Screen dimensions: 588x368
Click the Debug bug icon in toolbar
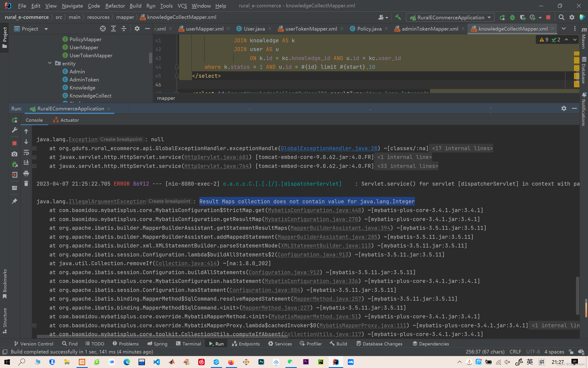[512, 17]
